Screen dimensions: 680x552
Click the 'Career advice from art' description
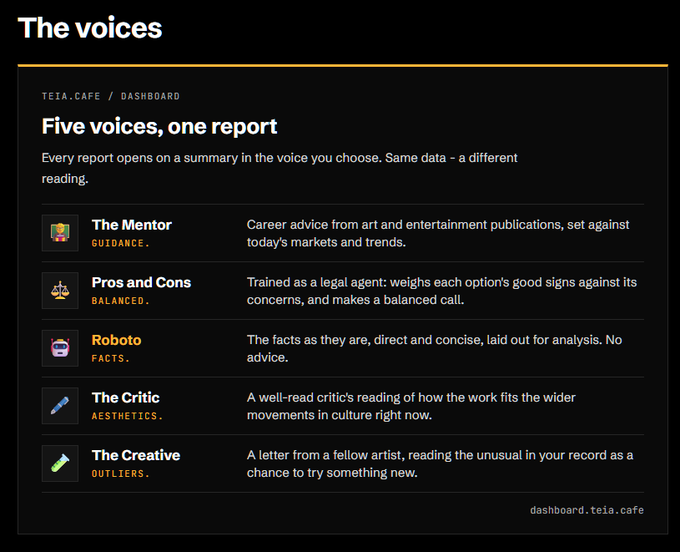point(438,233)
